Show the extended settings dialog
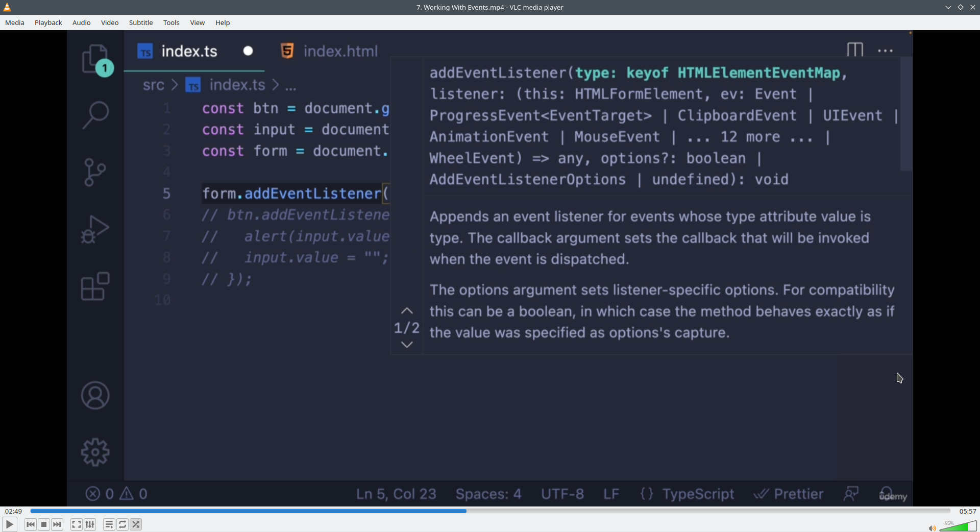This screenshot has height=532, width=980. point(90,524)
